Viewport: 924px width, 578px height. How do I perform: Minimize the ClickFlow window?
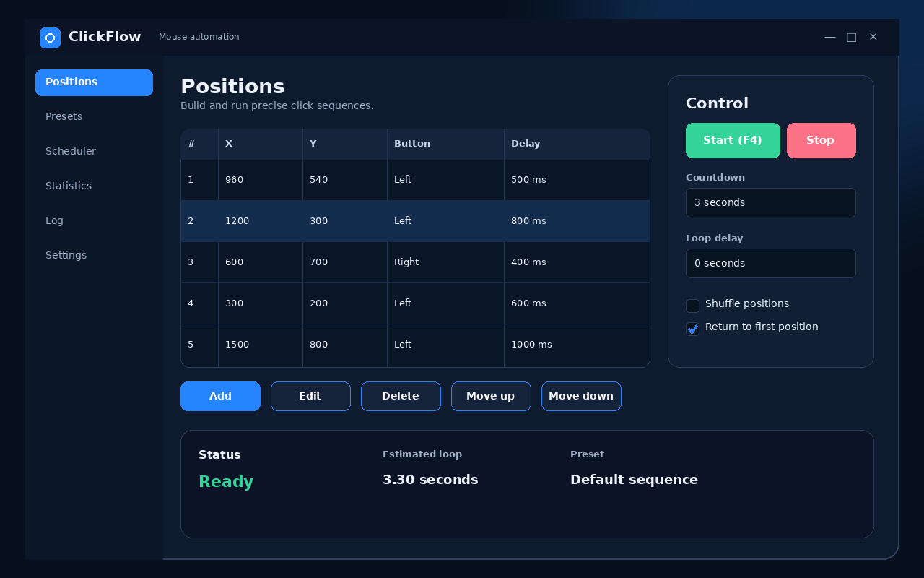click(x=830, y=37)
